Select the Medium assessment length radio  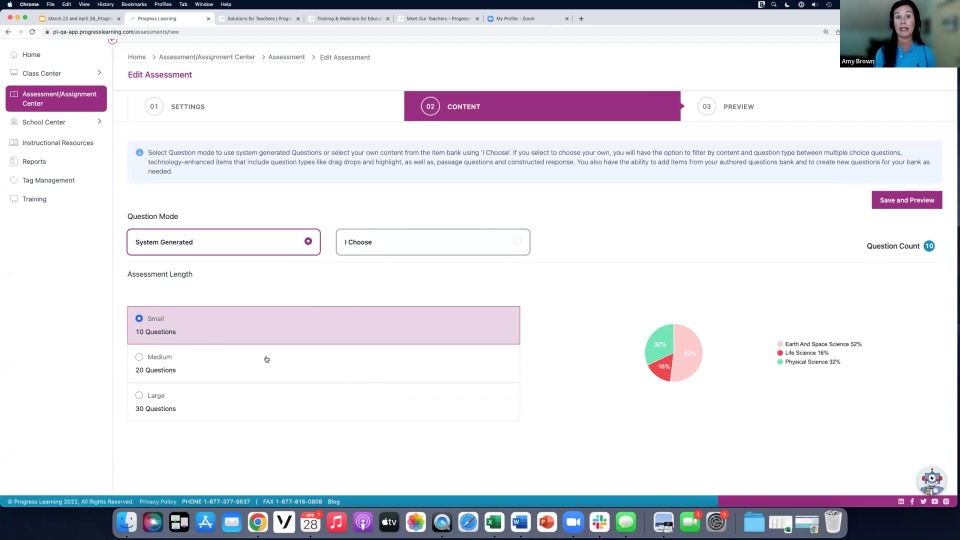139,357
